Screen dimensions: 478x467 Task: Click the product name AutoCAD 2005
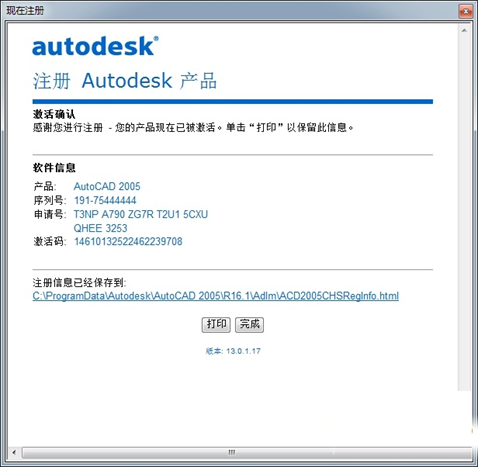click(x=107, y=186)
